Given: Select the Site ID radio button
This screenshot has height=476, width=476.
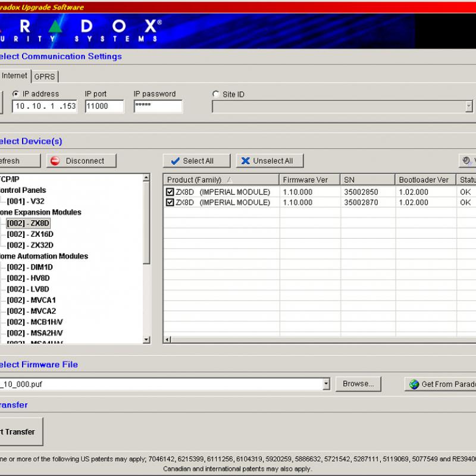Looking at the screenshot, I should 216,94.
